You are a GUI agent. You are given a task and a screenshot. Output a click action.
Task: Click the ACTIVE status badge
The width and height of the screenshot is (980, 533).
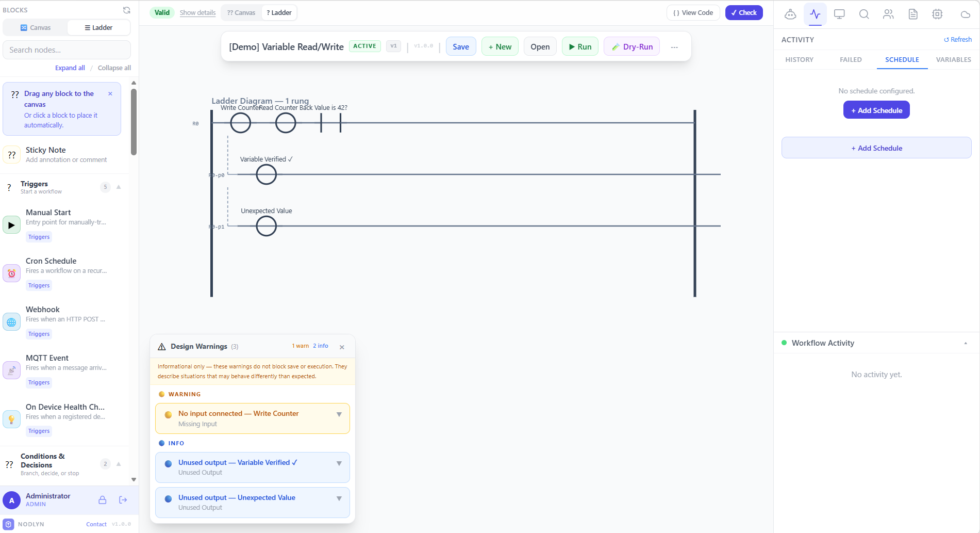pos(365,46)
